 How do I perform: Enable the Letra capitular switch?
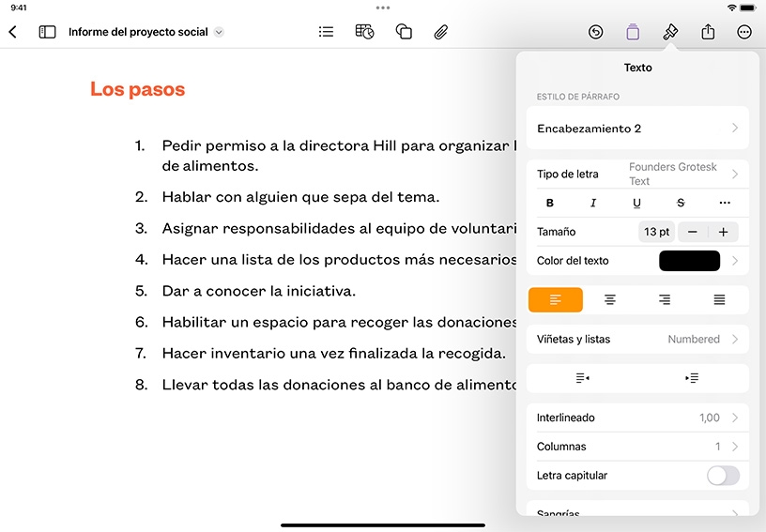[723, 476]
